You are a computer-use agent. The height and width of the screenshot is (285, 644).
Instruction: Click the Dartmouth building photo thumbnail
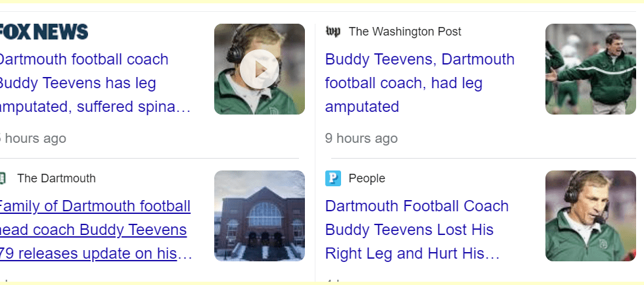259,216
